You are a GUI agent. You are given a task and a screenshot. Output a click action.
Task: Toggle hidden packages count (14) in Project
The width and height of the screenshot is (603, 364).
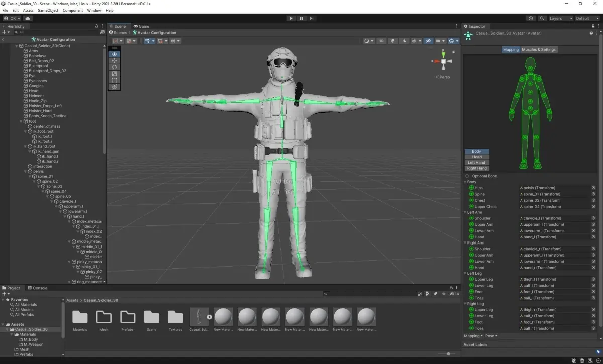tap(454, 294)
